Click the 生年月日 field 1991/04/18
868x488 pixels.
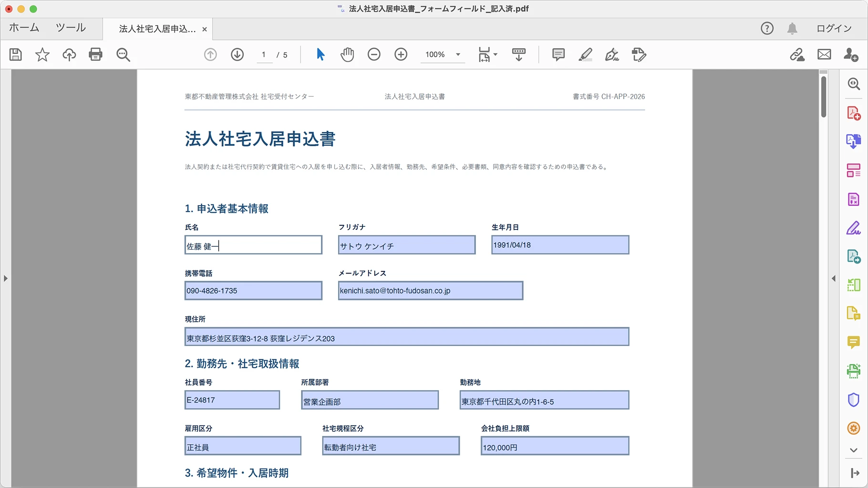(560, 245)
